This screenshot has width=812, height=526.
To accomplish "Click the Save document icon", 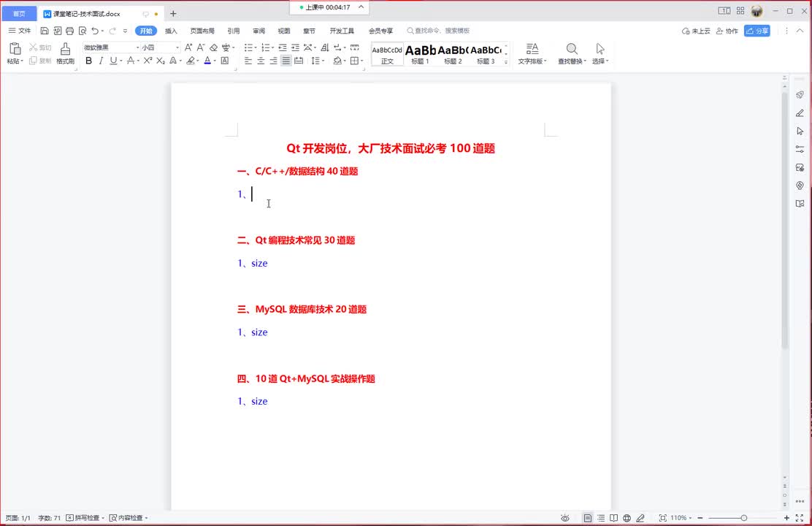I will pos(45,31).
